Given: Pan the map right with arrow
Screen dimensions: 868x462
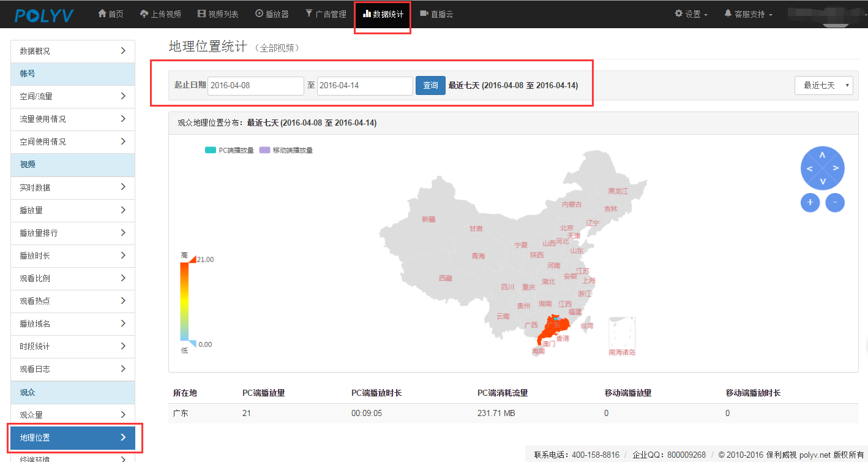Looking at the screenshot, I should tap(836, 169).
